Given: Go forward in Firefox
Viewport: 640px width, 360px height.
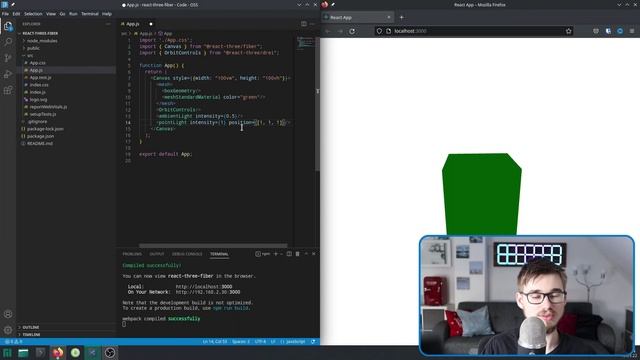Looking at the screenshot, I should point(340,31).
